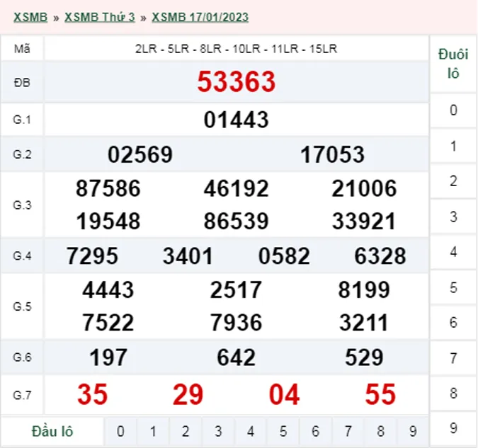Select the G.6 result 642
The width and height of the screenshot is (478, 448).
[236, 357]
